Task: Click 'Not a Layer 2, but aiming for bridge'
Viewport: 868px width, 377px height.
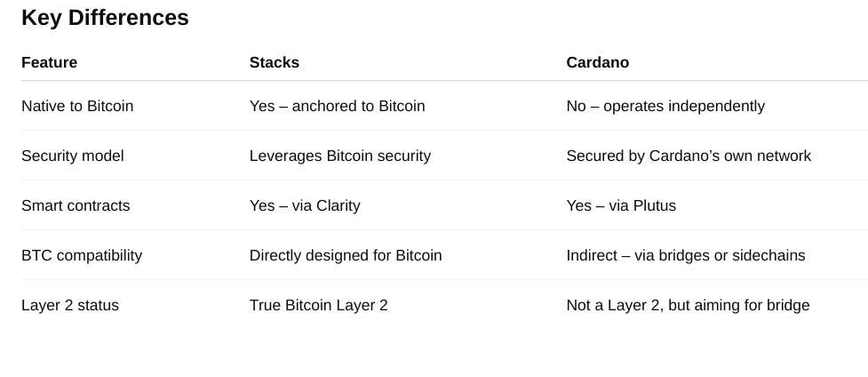Action: coord(688,305)
